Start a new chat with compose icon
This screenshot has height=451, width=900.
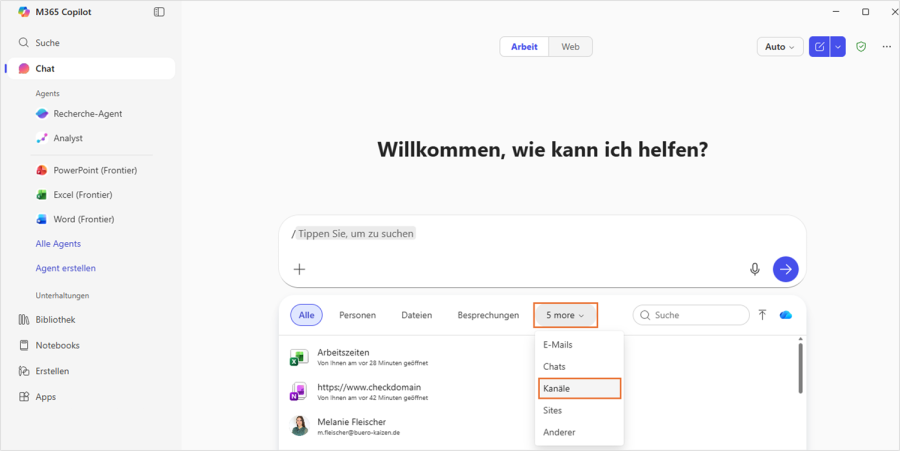pos(819,47)
